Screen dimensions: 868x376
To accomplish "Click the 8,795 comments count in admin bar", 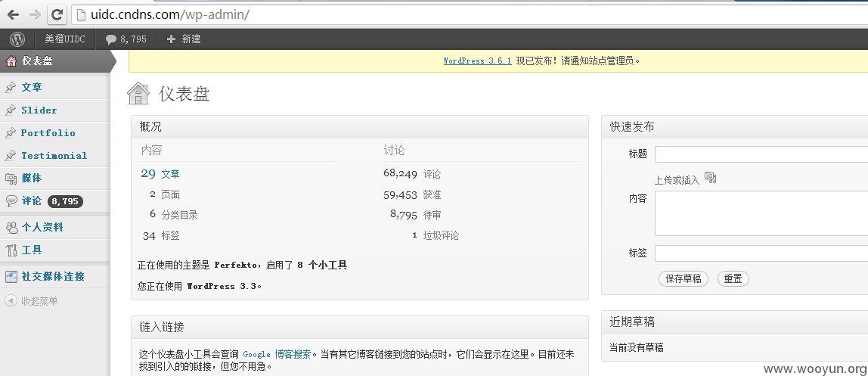I will pyautogui.click(x=133, y=39).
